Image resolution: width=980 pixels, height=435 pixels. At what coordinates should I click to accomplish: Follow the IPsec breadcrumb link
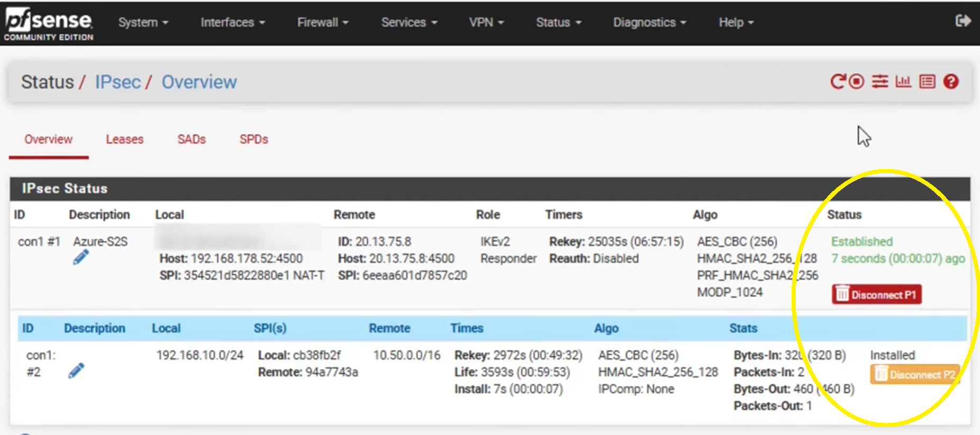(x=117, y=82)
